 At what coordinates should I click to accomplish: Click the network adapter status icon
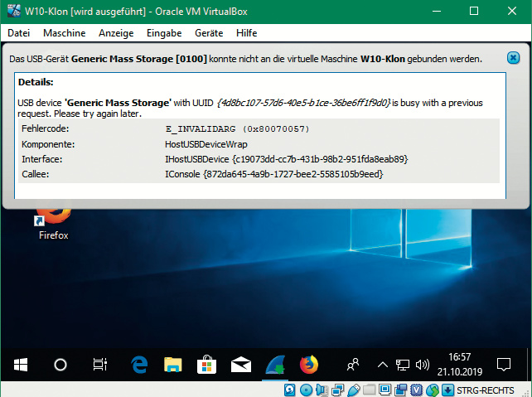tap(337, 389)
